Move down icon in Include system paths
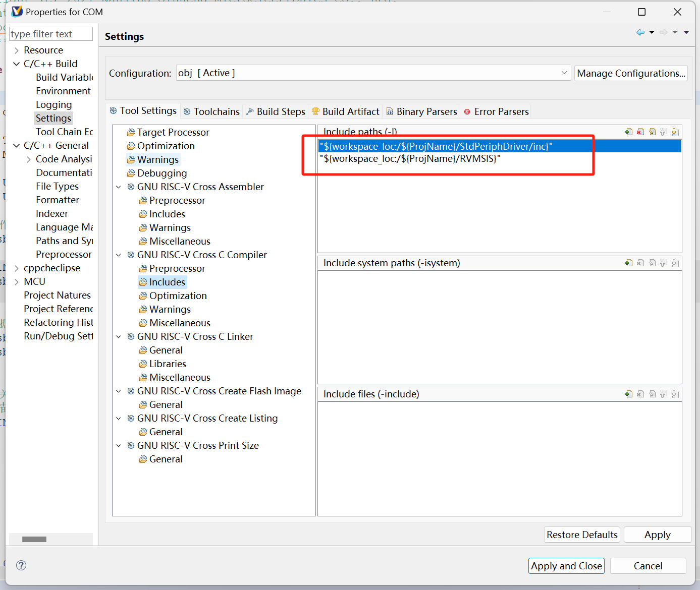Screen dimensions: 700x590 tap(675, 263)
